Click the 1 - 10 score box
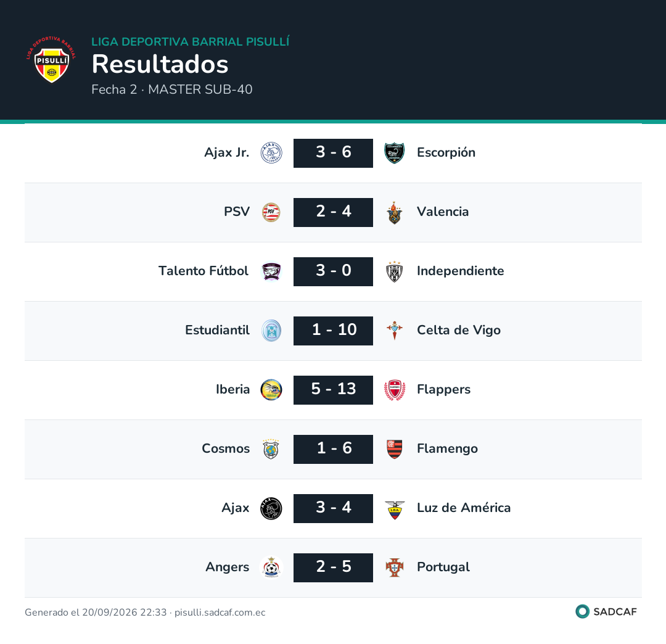 [334, 331]
